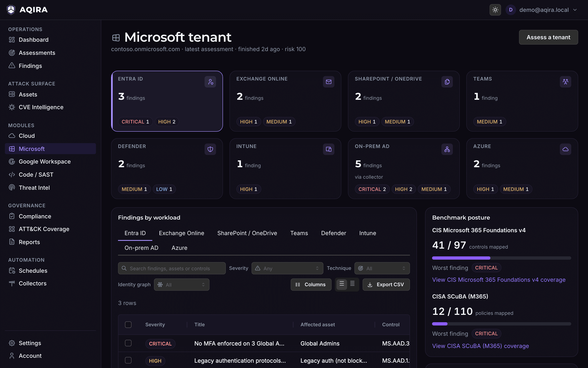Open the On-prem AD tab
588x368 pixels.
tap(141, 248)
